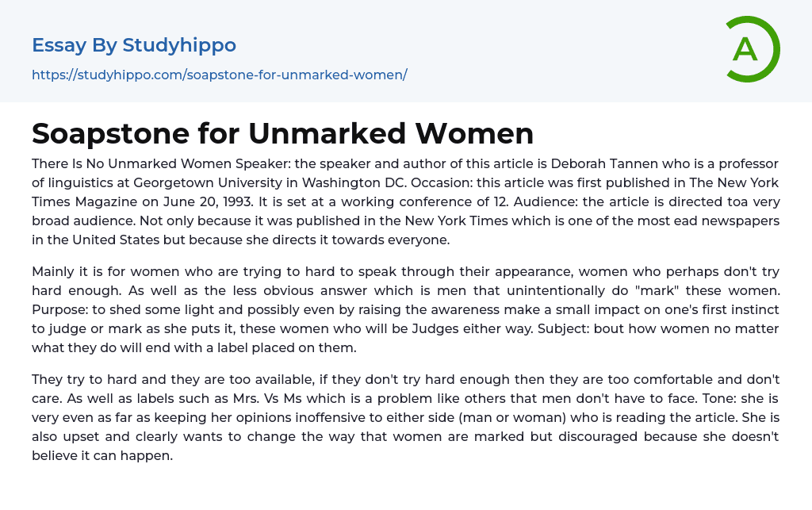Viewport: 812px width, 510px height.
Task: Click the green Studyhippo circular A logo
Action: (x=752, y=49)
